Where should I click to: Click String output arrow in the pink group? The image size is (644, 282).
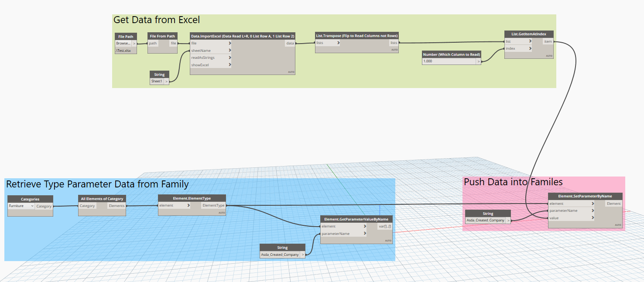(x=508, y=221)
